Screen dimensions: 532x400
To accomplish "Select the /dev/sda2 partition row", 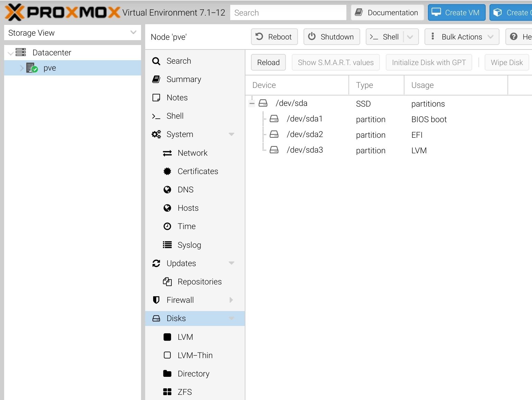I will tap(389, 135).
